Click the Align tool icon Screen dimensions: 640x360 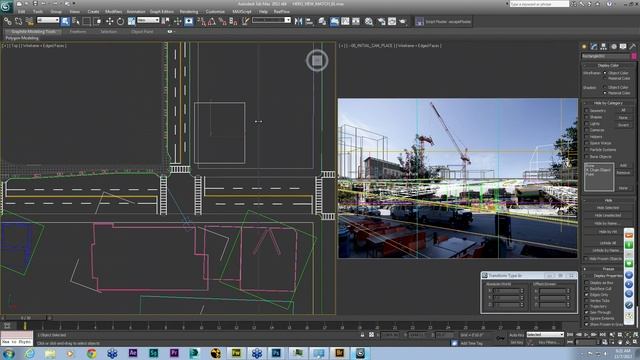(x=309, y=21)
